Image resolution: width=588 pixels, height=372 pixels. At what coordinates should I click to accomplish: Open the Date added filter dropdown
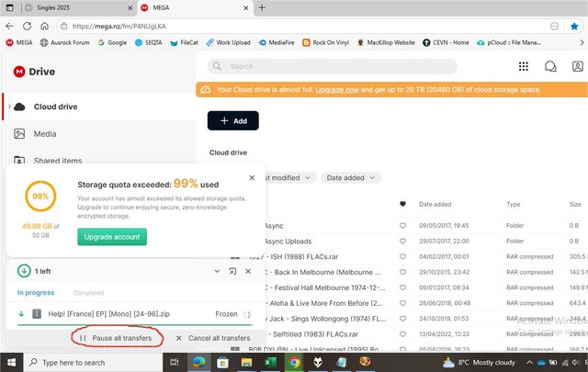[x=351, y=178]
